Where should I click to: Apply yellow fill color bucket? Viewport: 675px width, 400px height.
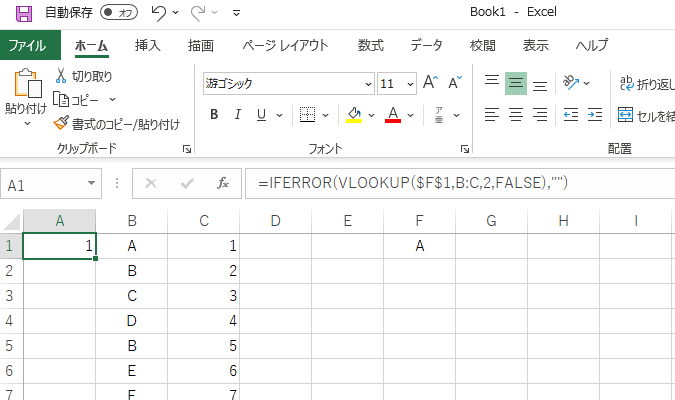pyautogui.click(x=354, y=115)
